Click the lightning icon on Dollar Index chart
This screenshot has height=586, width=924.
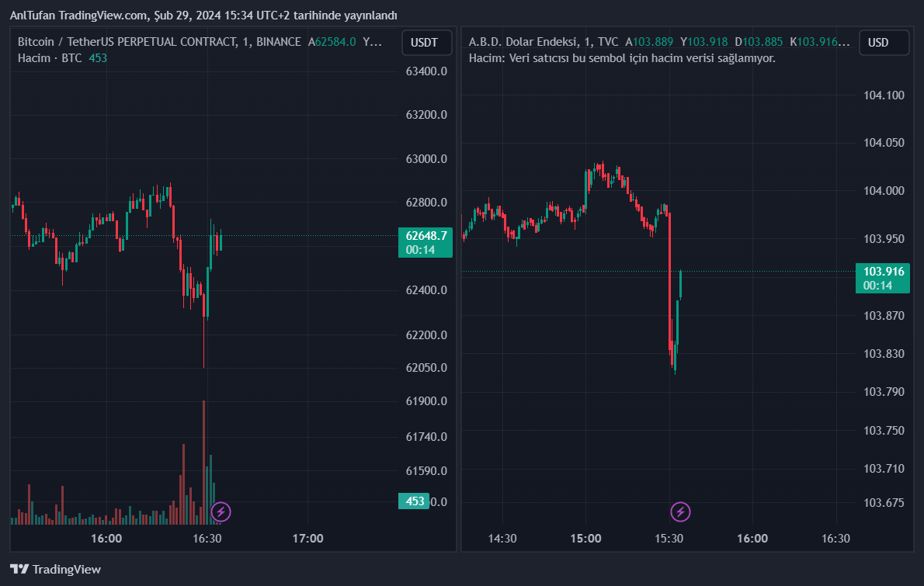[680, 511]
